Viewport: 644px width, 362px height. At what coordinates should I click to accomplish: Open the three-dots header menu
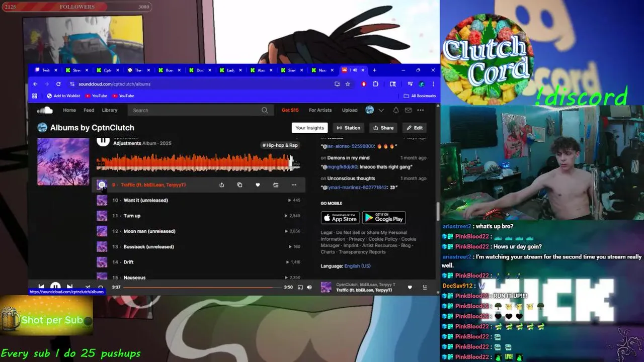tap(421, 110)
